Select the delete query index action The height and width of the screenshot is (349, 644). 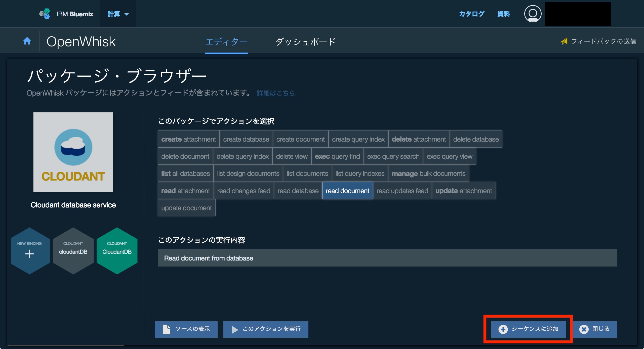243,156
